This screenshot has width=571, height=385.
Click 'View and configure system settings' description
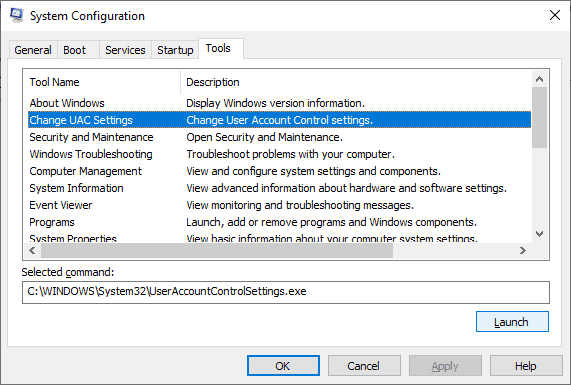coord(314,171)
